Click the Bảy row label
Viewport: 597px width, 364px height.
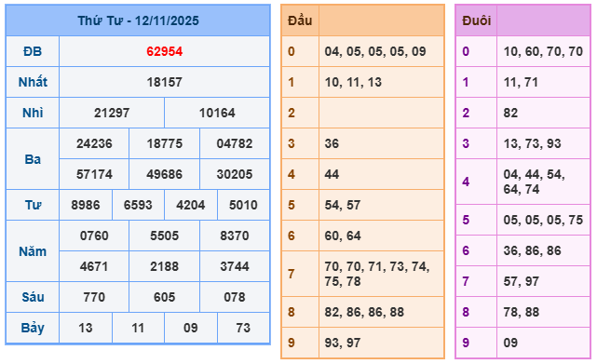tap(33, 328)
